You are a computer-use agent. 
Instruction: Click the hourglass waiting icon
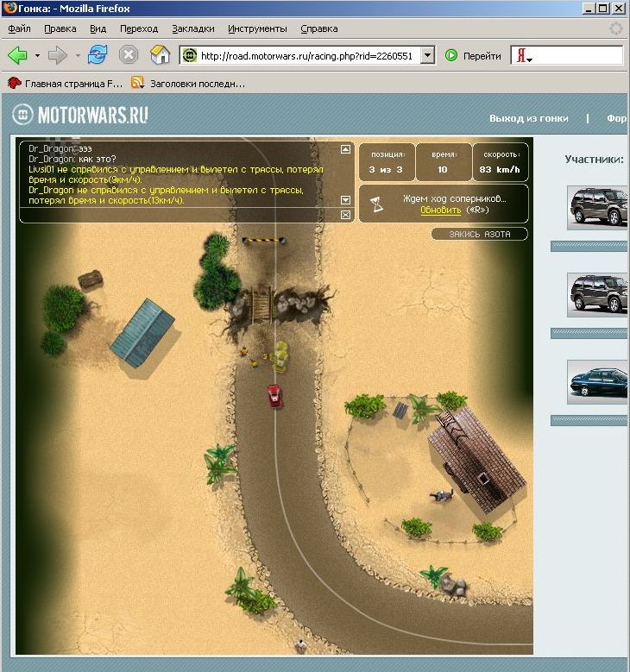(x=376, y=204)
